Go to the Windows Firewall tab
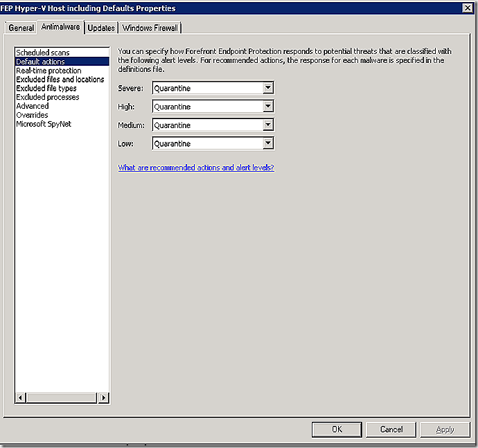478x448 pixels. pos(150,28)
